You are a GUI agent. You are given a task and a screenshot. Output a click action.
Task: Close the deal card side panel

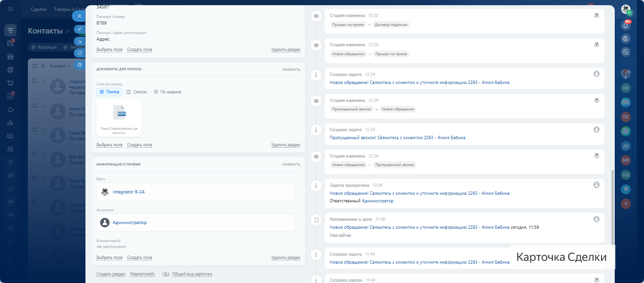[x=79, y=16]
